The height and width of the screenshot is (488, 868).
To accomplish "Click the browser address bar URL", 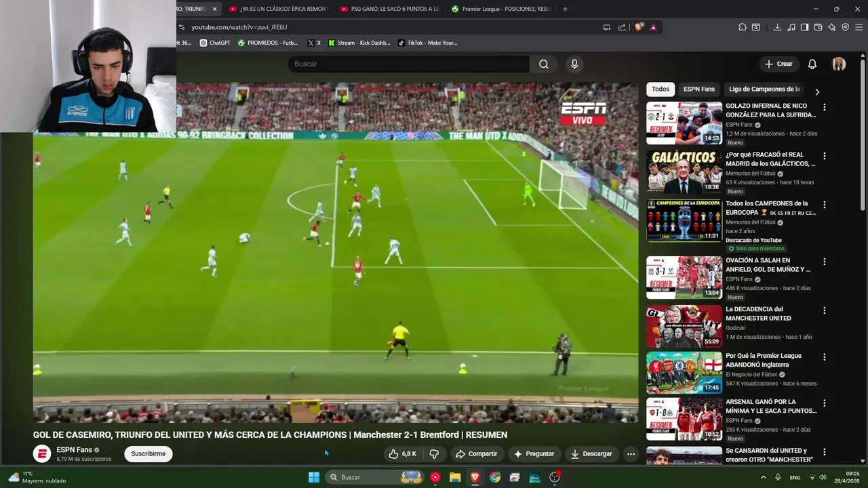I will [239, 27].
